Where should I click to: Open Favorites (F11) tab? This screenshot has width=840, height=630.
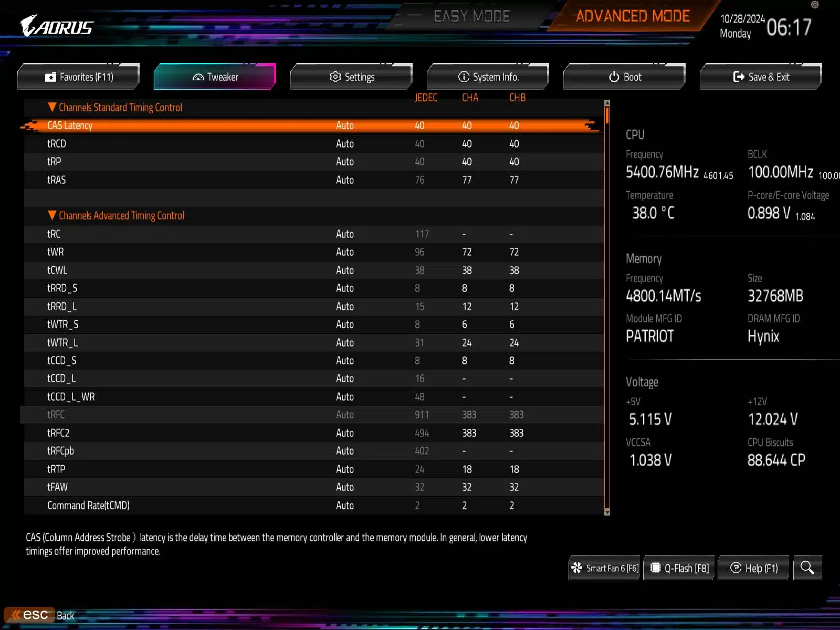[x=79, y=77]
